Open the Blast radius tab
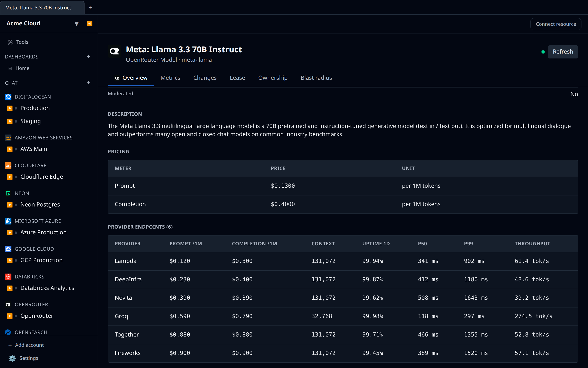The height and width of the screenshot is (368, 588). pos(316,78)
